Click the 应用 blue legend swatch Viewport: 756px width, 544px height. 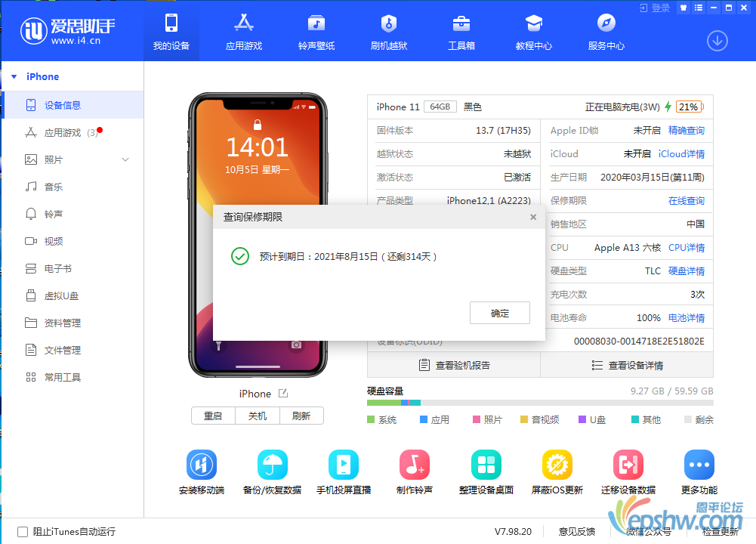pyautogui.click(x=424, y=419)
